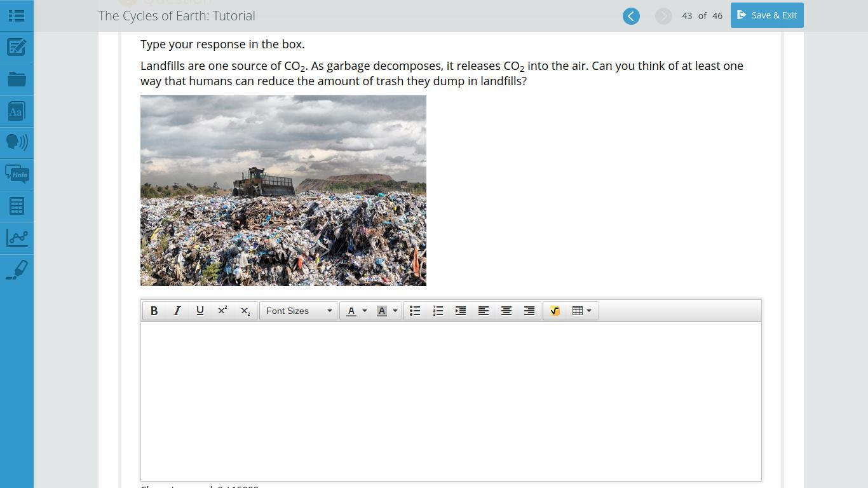The height and width of the screenshot is (488, 868).
Task: Open the text color dropdown arrow
Action: pyautogui.click(x=365, y=311)
